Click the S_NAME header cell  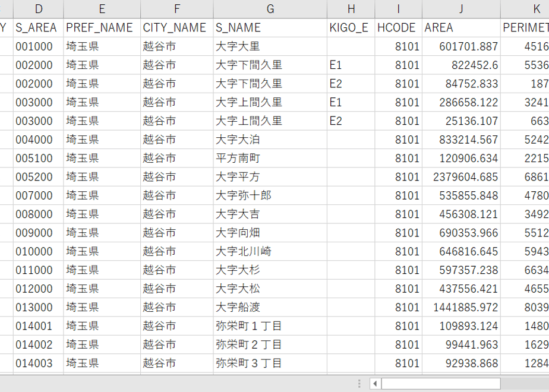(270, 28)
